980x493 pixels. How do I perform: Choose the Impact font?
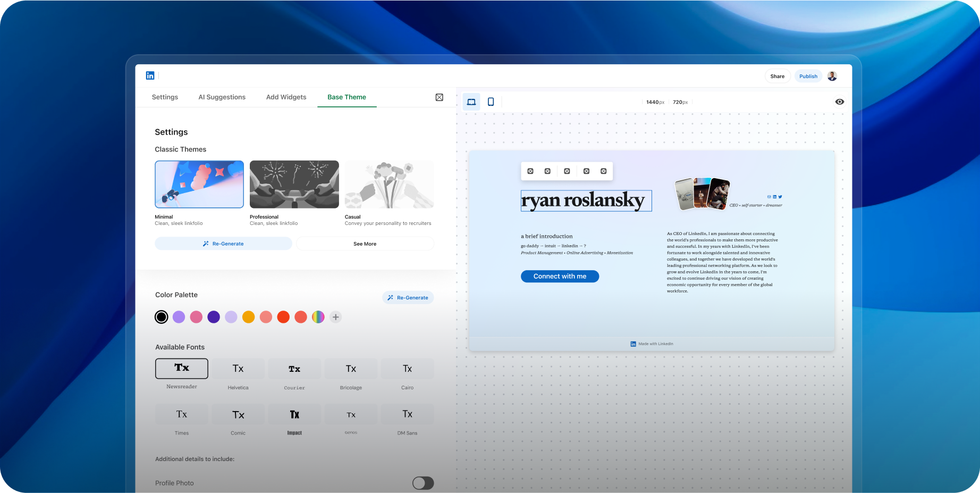[294, 414]
